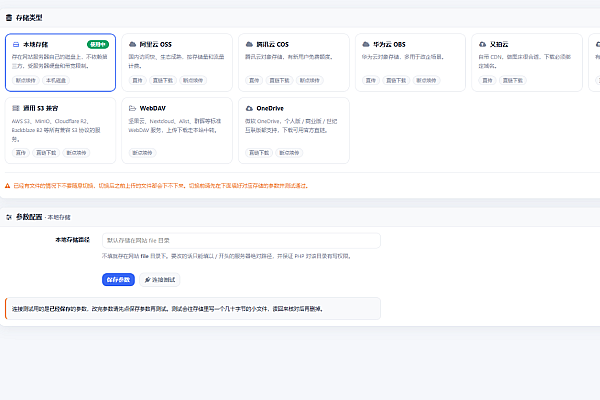Click 断点续传 tag on 腾讯云 COS card
Viewport: 600px width, 400px height.
310,80
